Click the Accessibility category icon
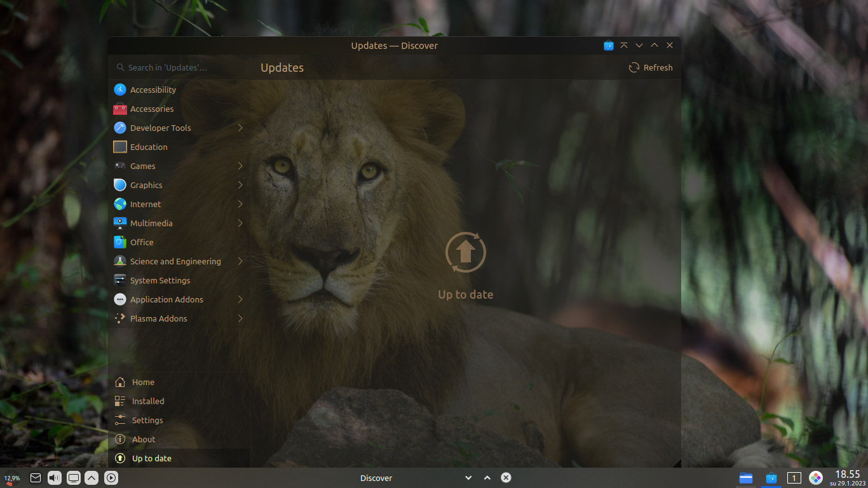Image resolution: width=868 pixels, height=488 pixels. (120, 90)
